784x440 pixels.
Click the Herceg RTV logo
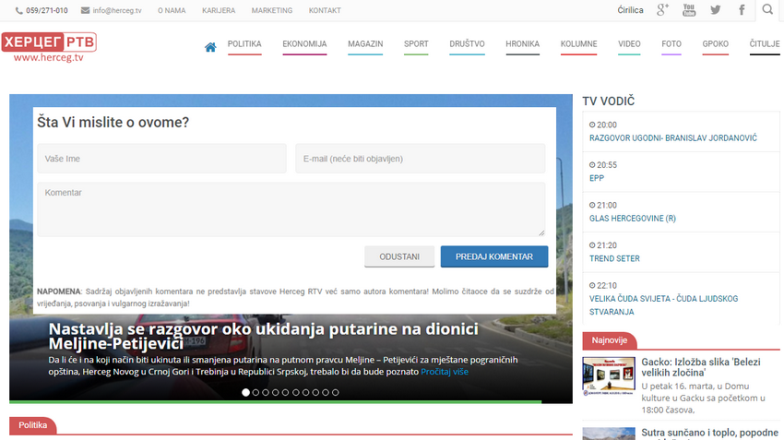[48, 46]
